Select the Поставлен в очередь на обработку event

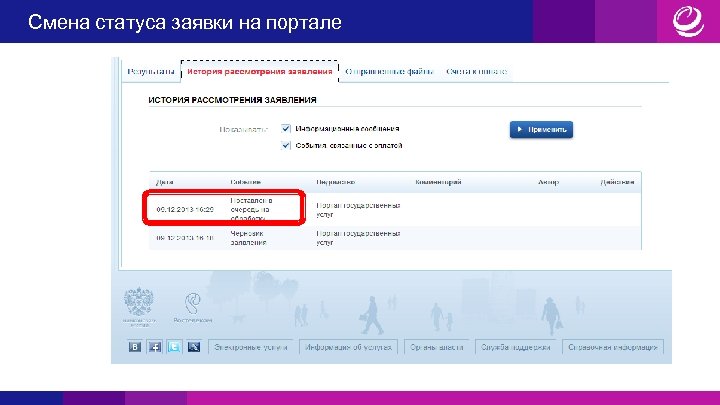coord(252,209)
